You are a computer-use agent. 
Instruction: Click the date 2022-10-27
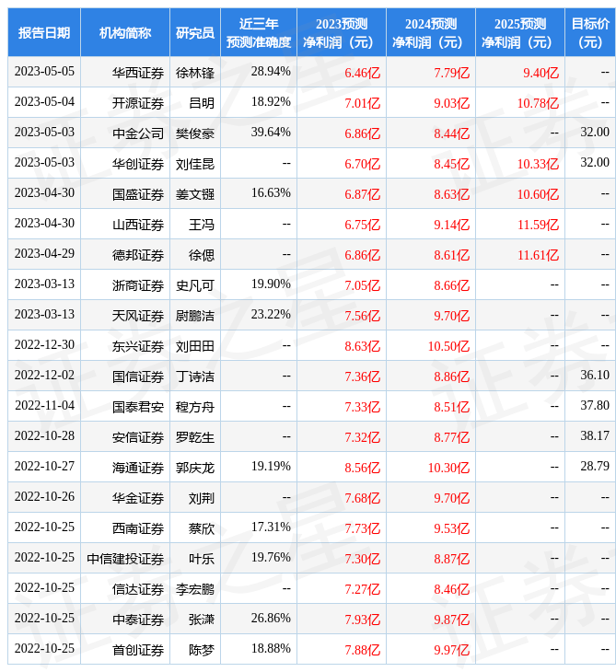pos(44,467)
